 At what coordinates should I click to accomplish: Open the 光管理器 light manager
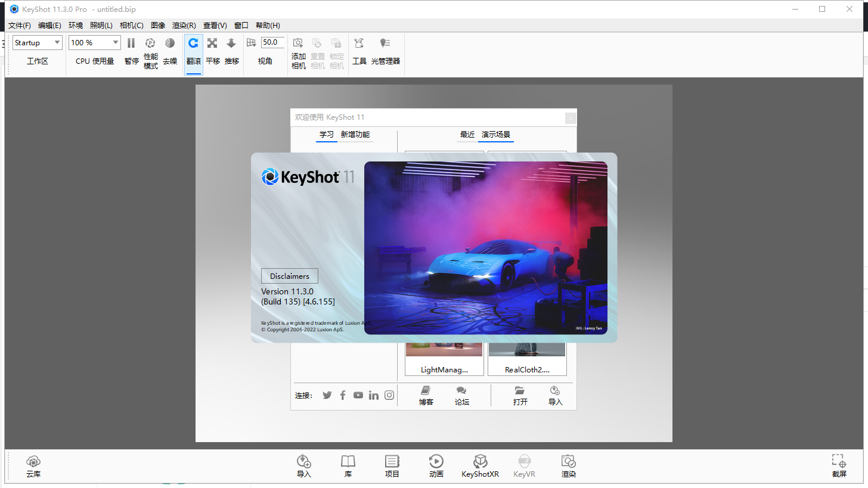385,43
